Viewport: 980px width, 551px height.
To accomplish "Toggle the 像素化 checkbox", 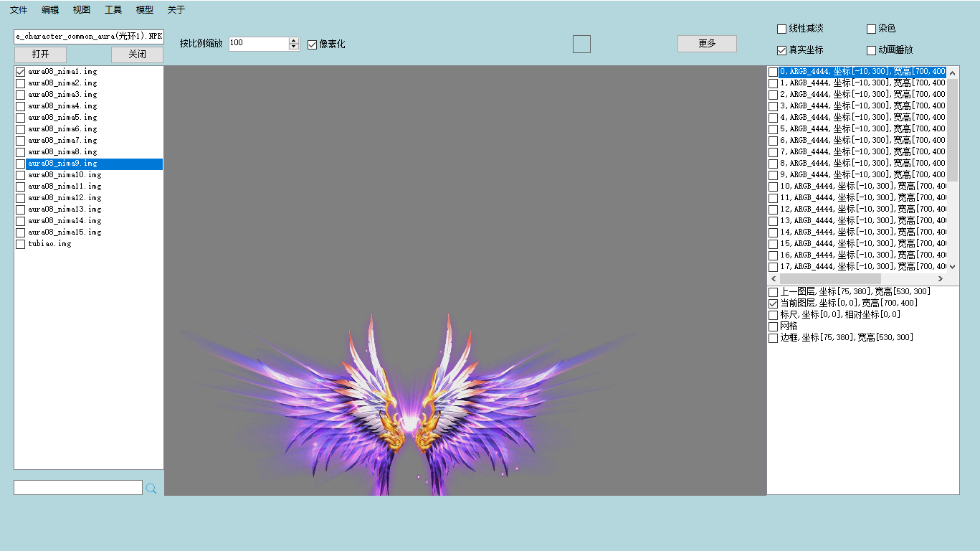I will coord(312,44).
